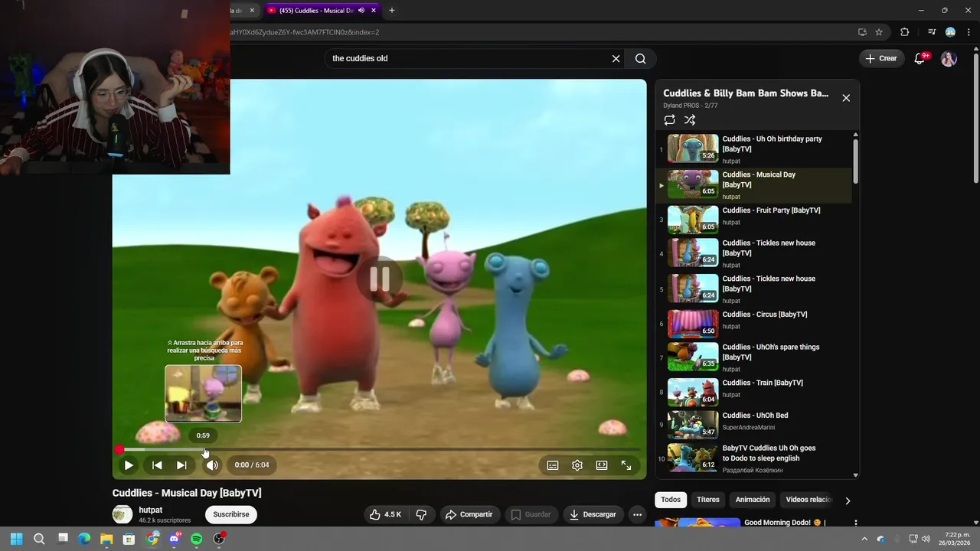Play Cuddlies - Train video
Screen dimensions: 980x551
pyautogui.click(x=754, y=393)
